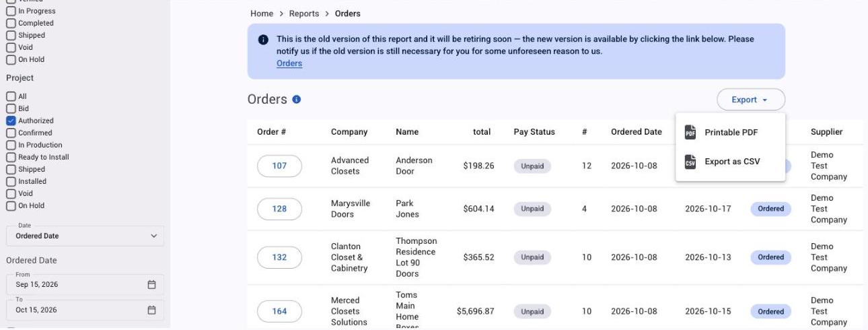Viewport: 868px width, 330px height.
Task: Click the info icon next to Orders heading
Action: click(296, 100)
